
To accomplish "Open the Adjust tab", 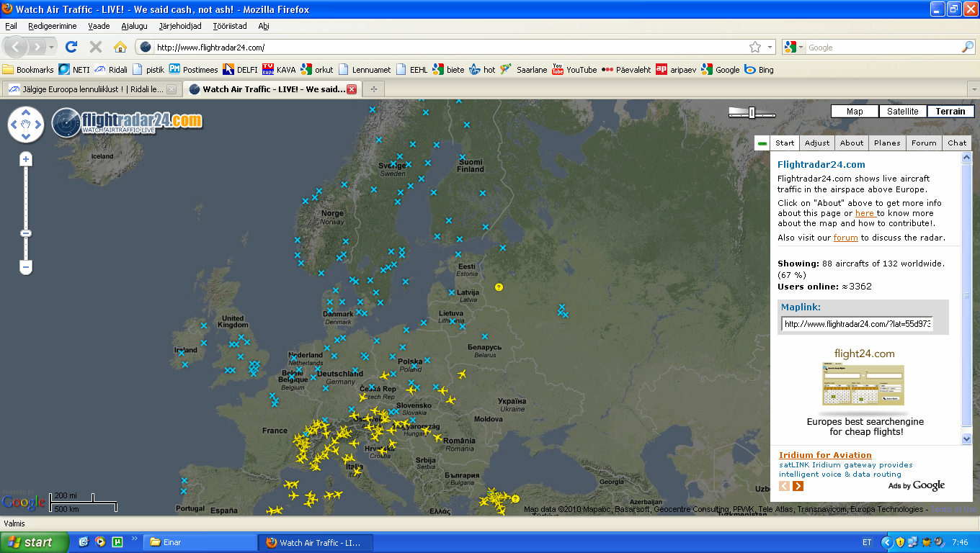I will (817, 143).
